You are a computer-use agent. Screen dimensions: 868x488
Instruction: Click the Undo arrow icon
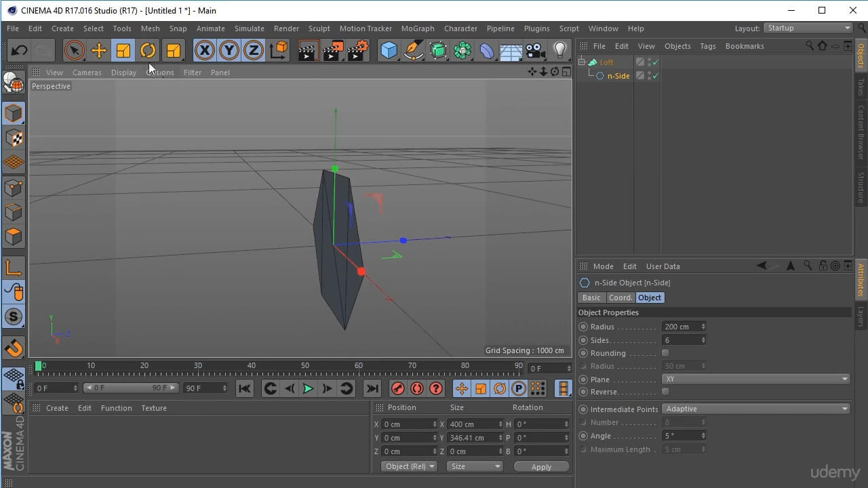(19, 51)
